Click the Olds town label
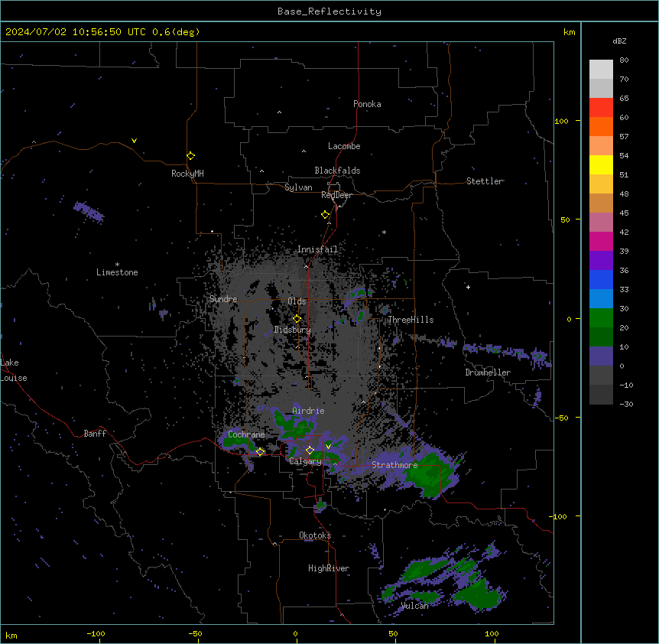This screenshot has width=659, height=644. [297, 301]
